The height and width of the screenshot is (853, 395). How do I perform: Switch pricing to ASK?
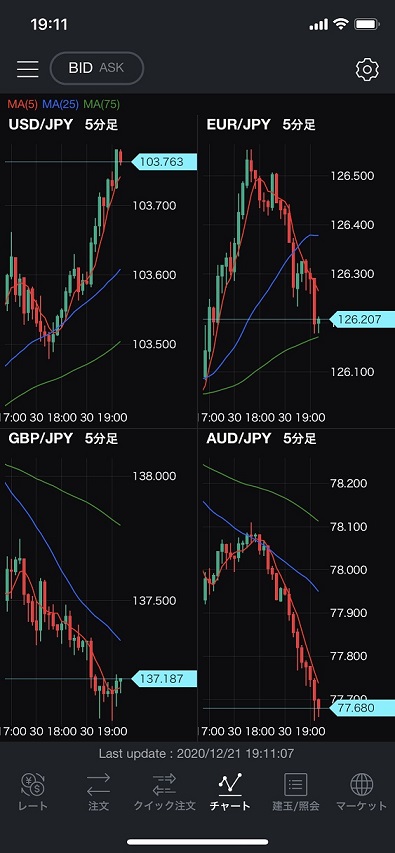coord(112,68)
